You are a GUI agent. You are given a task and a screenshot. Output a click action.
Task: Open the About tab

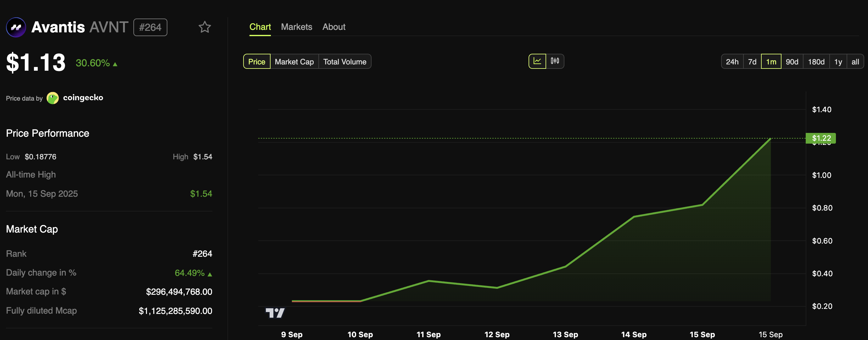pyautogui.click(x=333, y=27)
